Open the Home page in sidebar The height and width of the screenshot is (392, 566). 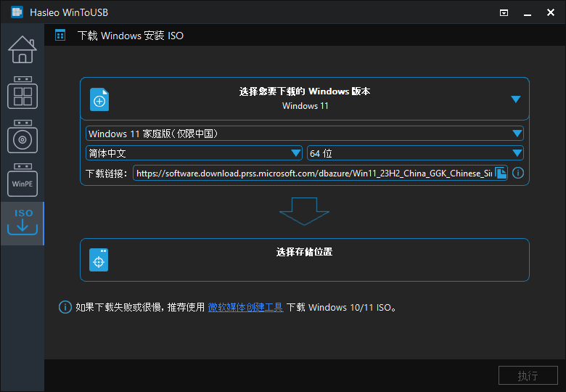click(22, 49)
